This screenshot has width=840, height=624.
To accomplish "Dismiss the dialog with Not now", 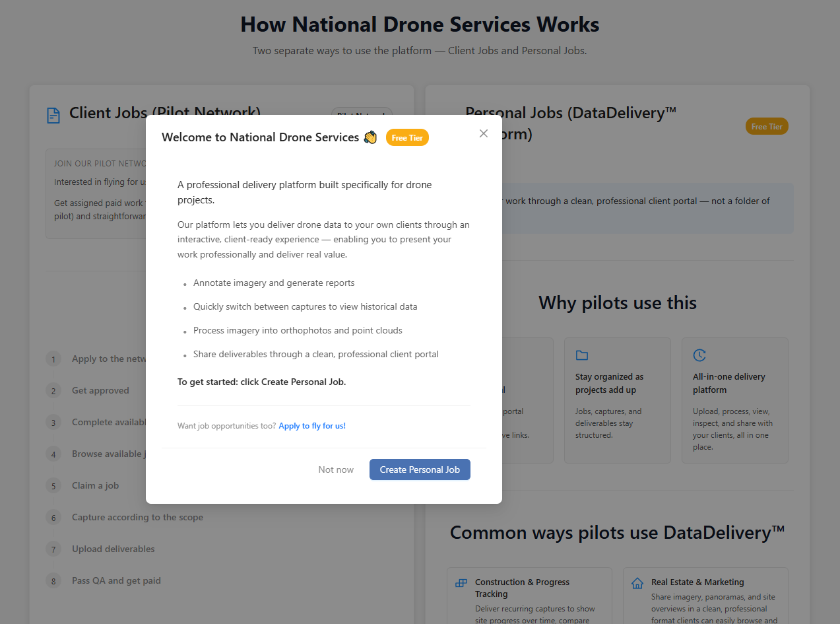I will pyautogui.click(x=336, y=469).
